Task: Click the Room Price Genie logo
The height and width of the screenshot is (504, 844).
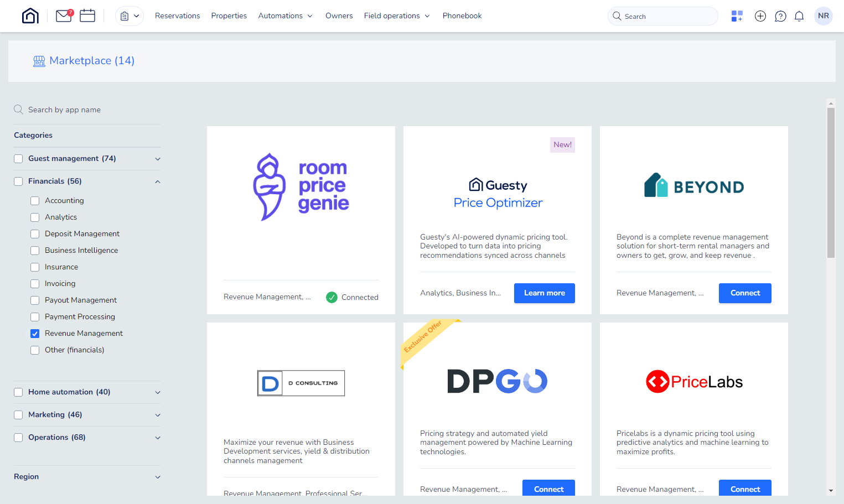Action: [301, 187]
